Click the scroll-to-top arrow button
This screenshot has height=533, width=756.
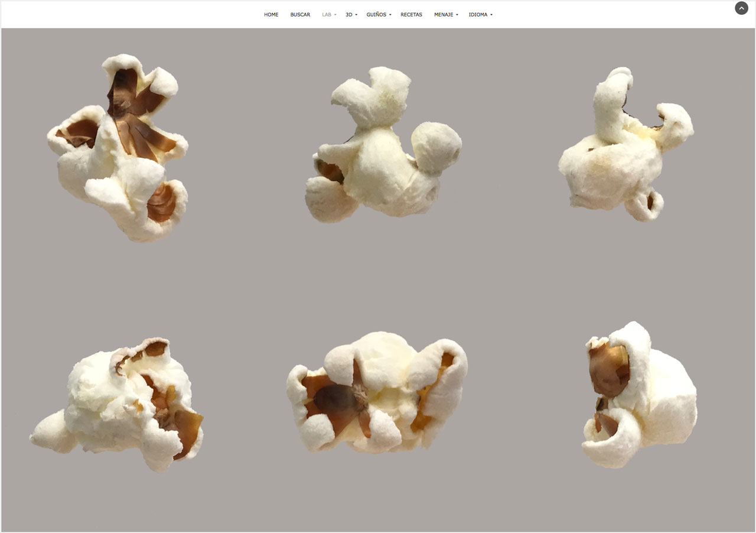(x=741, y=8)
